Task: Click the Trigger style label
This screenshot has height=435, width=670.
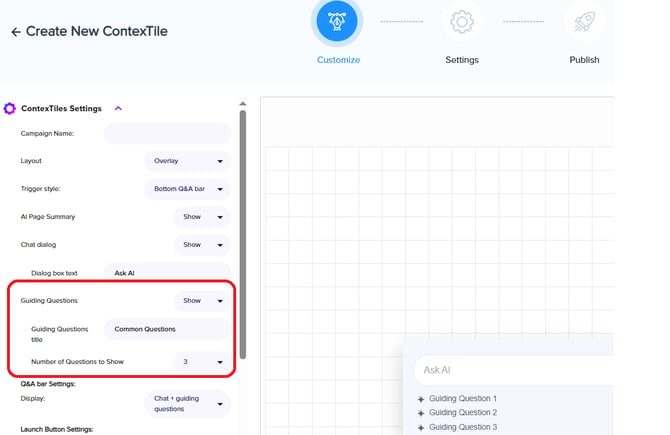Action: 40,189
